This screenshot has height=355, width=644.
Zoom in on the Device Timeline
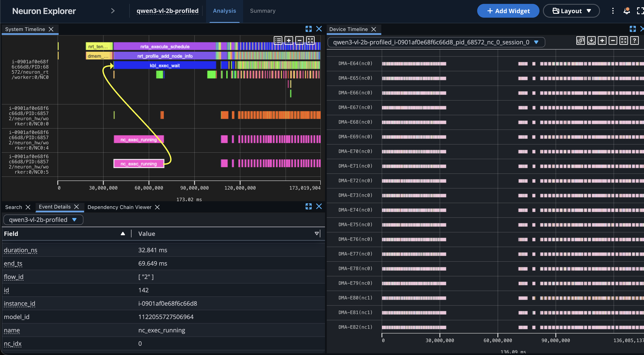[602, 40]
